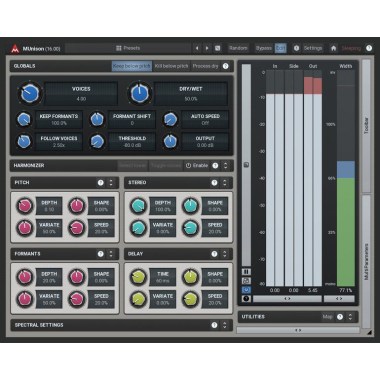
Task: Adjust the Dry/Wet knob
Action: pyautogui.click(x=139, y=93)
